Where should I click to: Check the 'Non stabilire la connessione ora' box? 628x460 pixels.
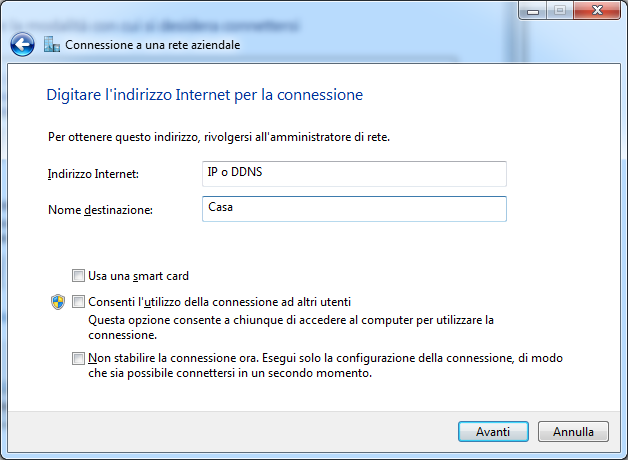coord(78,358)
